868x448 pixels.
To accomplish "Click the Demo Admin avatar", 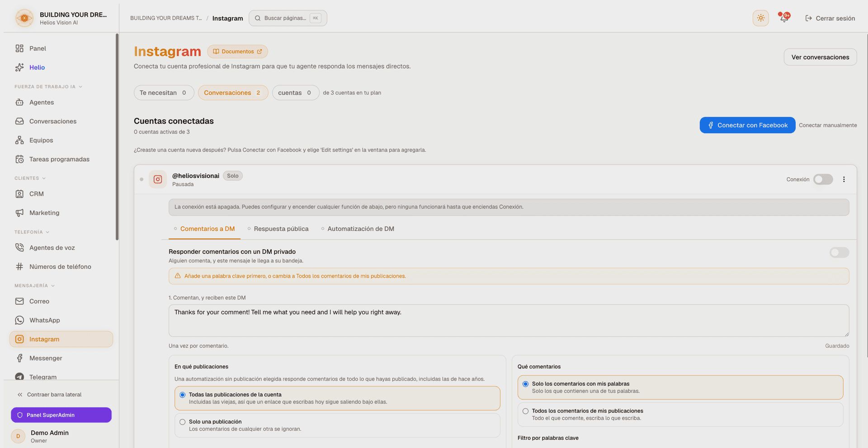I will [18, 436].
